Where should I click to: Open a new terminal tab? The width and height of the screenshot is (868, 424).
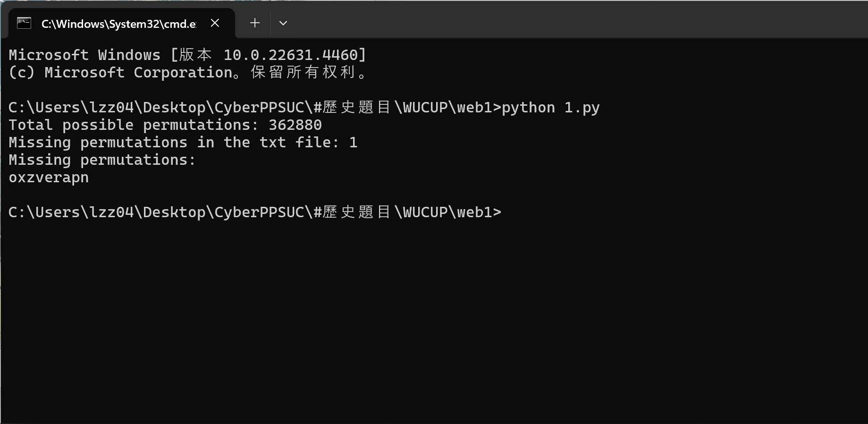point(255,23)
